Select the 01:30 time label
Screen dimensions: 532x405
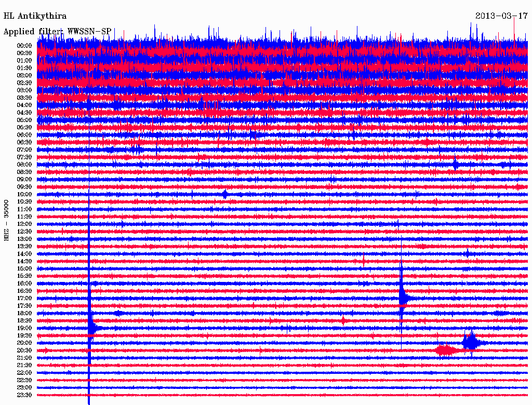[24, 68]
